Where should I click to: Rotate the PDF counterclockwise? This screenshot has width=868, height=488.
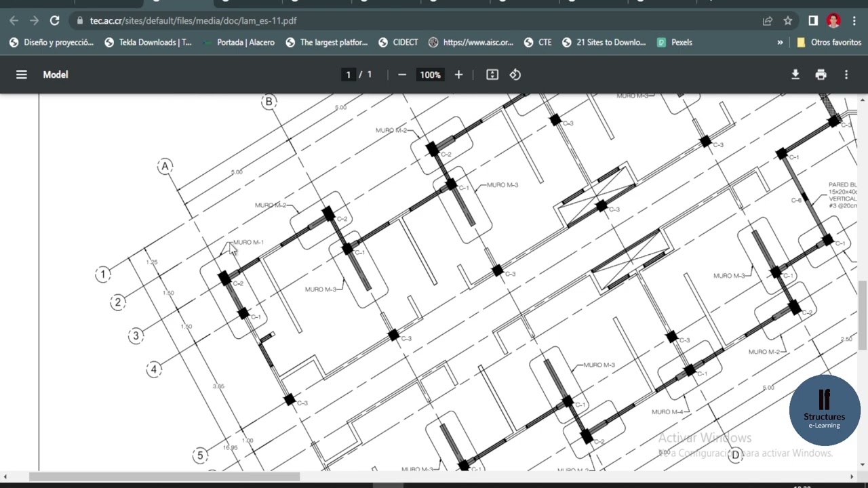(x=515, y=75)
